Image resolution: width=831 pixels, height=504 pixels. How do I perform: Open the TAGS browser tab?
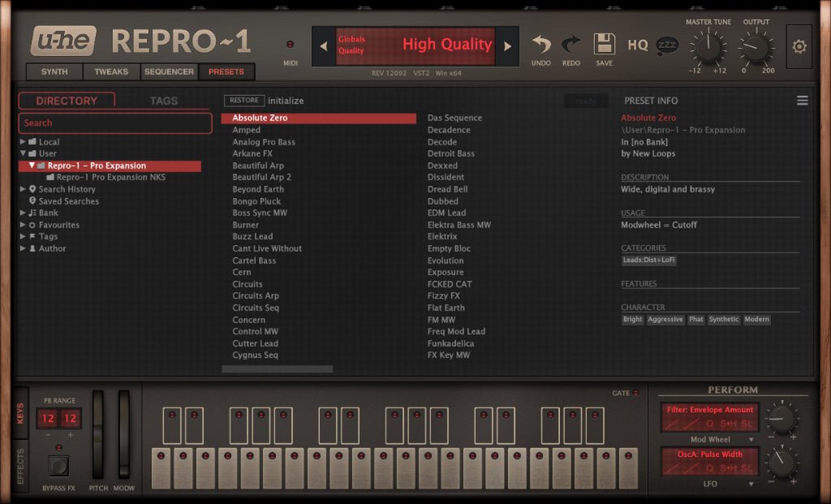(164, 100)
